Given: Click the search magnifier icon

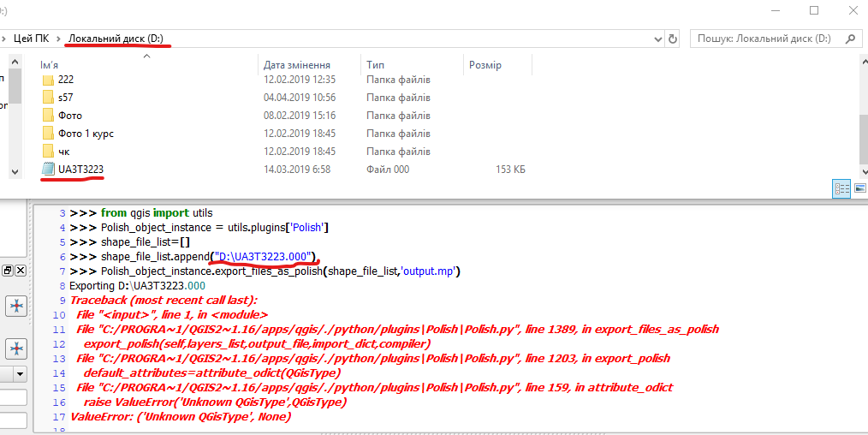Looking at the screenshot, I should [x=850, y=39].
